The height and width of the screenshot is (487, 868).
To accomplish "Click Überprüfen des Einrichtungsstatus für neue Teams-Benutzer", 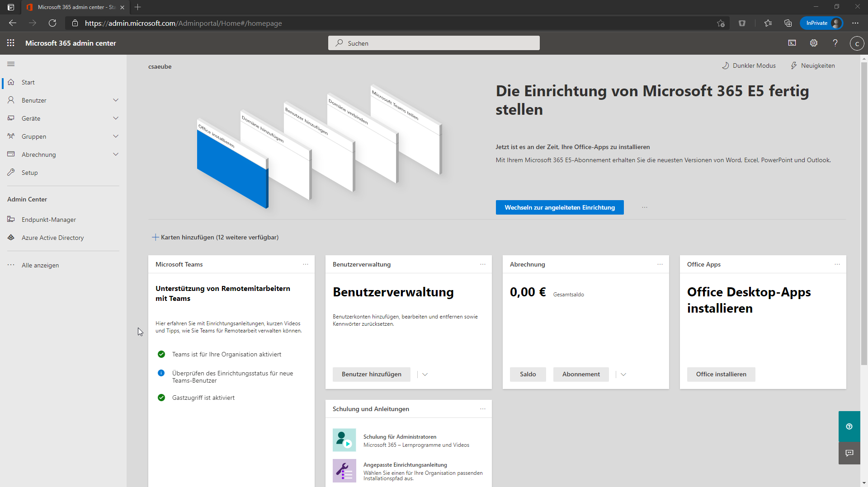I will point(232,377).
